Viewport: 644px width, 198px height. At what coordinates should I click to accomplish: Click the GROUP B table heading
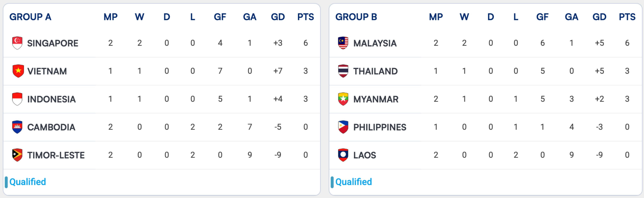(x=356, y=17)
